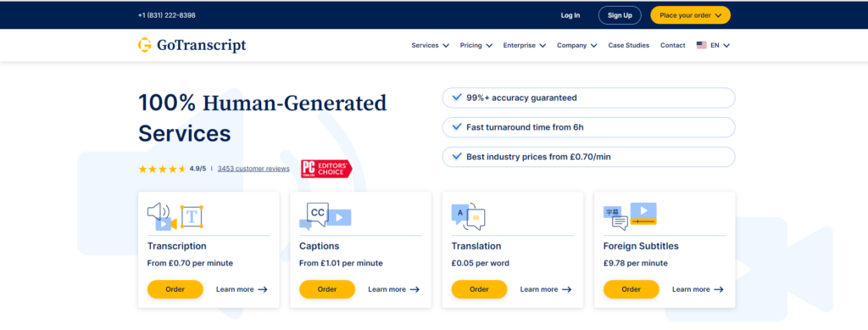Viewport: 868px width, 330px height.
Task: Click the Transcription speaker and text icon
Action: (x=175, y=216)
